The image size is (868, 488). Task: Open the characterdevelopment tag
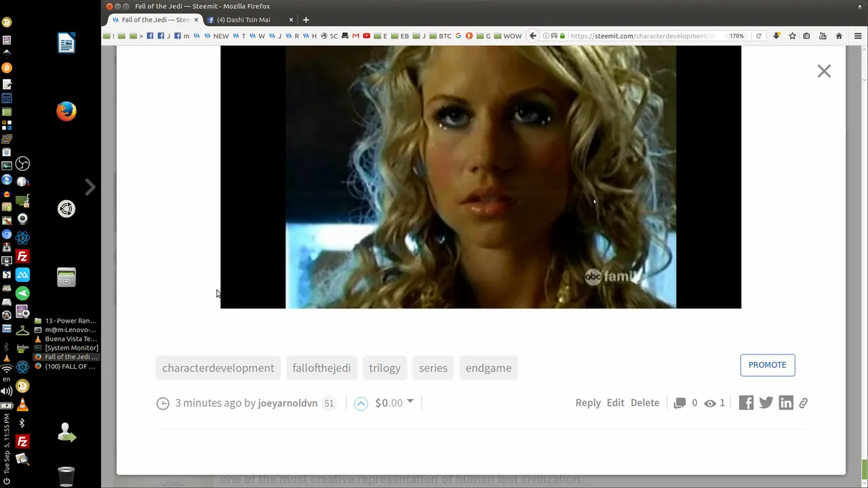(x=218, y=368)
